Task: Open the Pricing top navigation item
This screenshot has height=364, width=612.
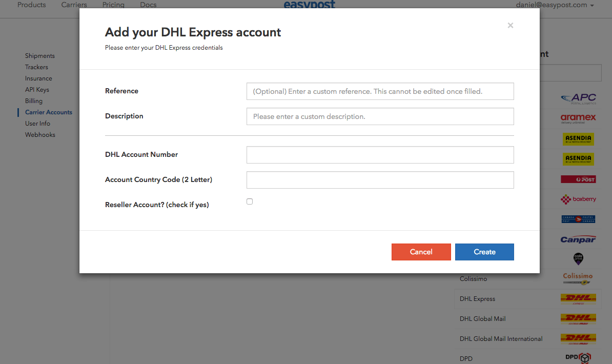Action: pyautogui.click(x=113, y=5)
